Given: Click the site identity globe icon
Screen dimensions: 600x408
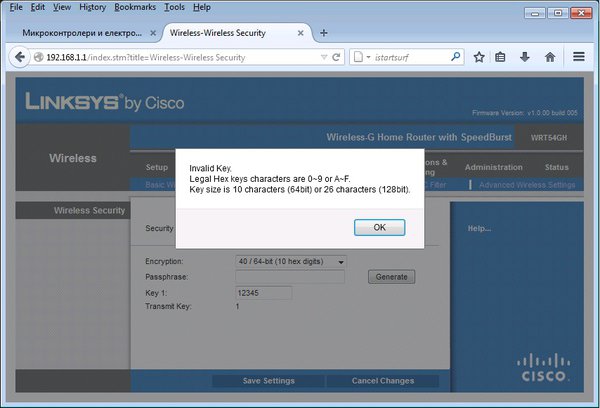Looking at the screenshot, I should click(38, 57).
